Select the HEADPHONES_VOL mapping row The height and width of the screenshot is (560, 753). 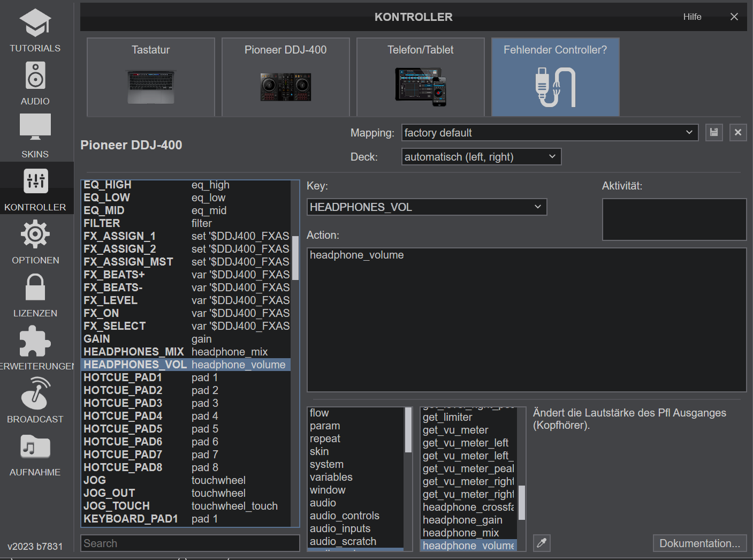[x=186, y=365]
